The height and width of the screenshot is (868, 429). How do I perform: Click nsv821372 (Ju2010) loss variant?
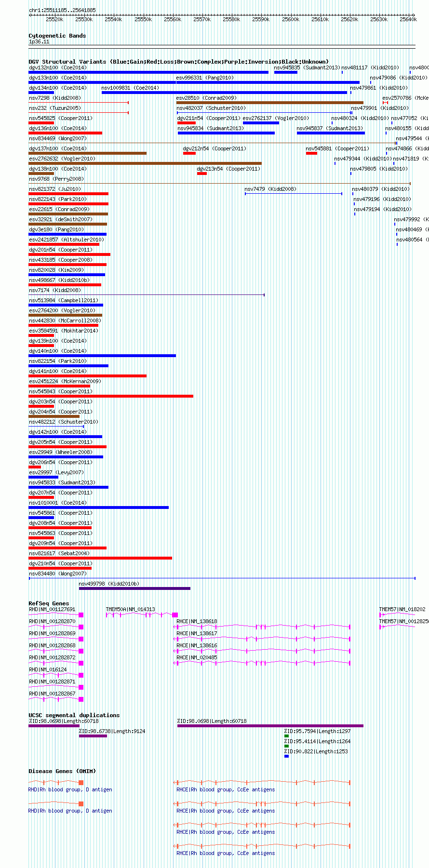coord(68,193)
